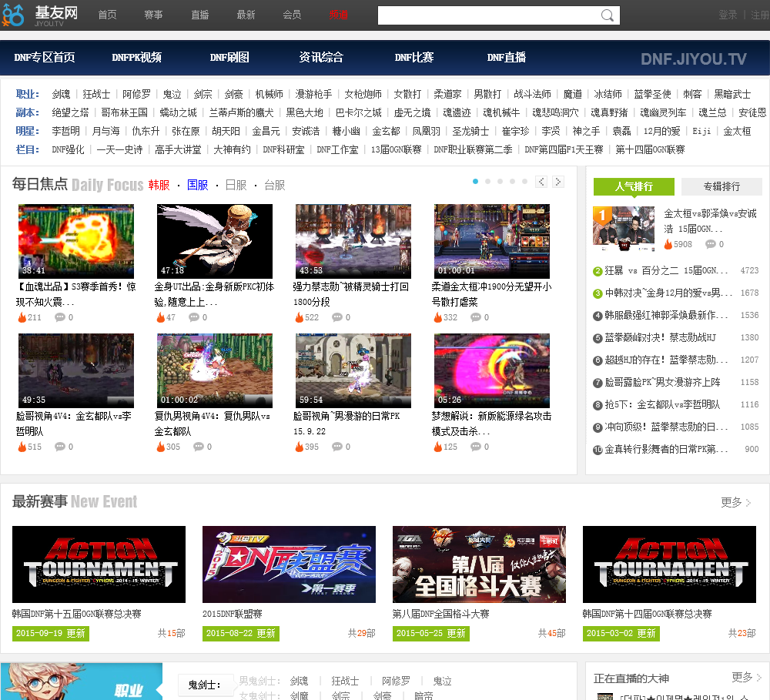Click flame icon with 515 views
This screenshot has height=700, width=770.
(x=22, y=447)
